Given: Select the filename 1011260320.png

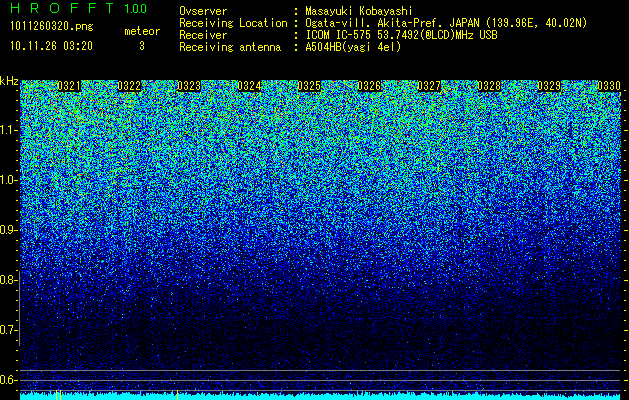Looking at the screenshot, I should (x=52, y=27).
